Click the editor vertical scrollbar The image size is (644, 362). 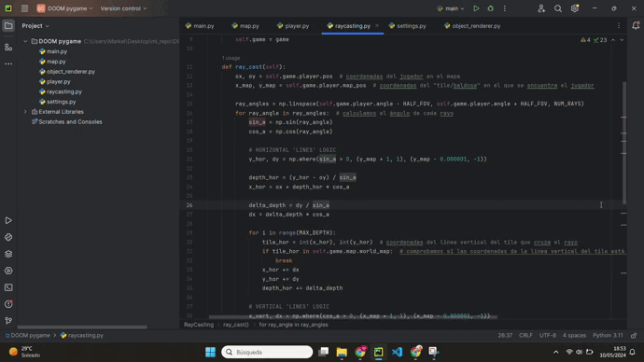[624, 143]
